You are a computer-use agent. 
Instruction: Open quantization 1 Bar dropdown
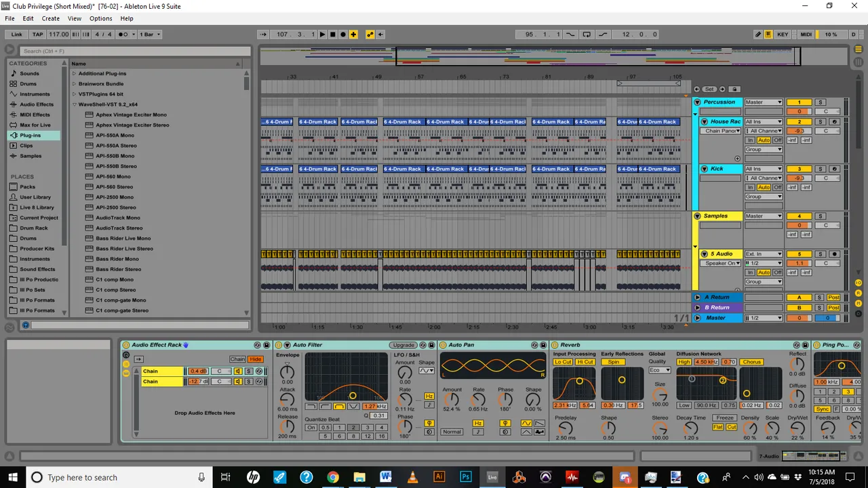click(x=150, y=35)
